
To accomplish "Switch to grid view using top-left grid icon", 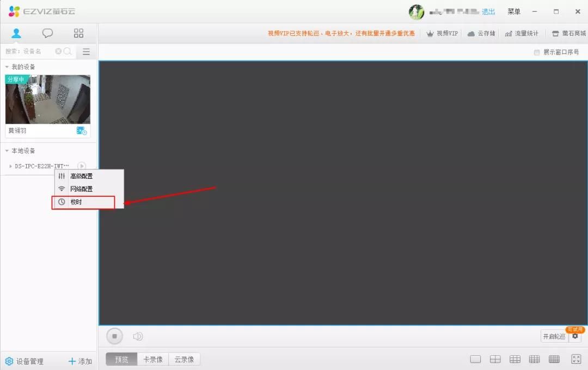I will point(78,33).
